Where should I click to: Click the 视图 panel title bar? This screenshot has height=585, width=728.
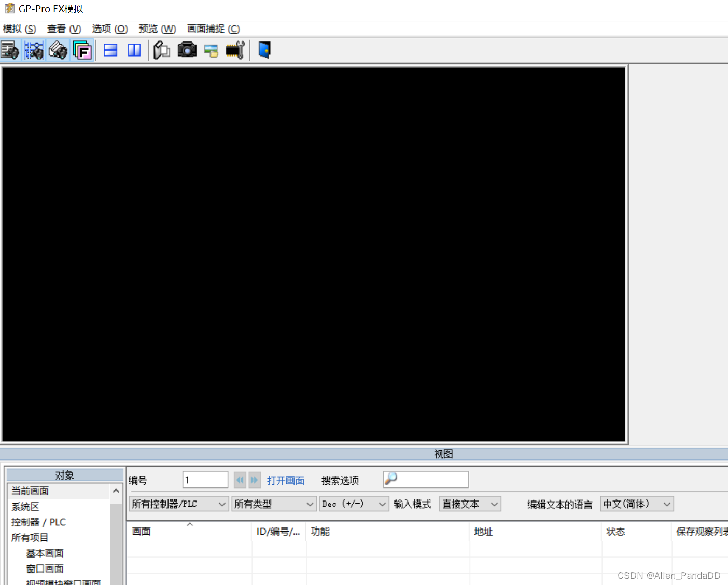[x=364, y=454]
